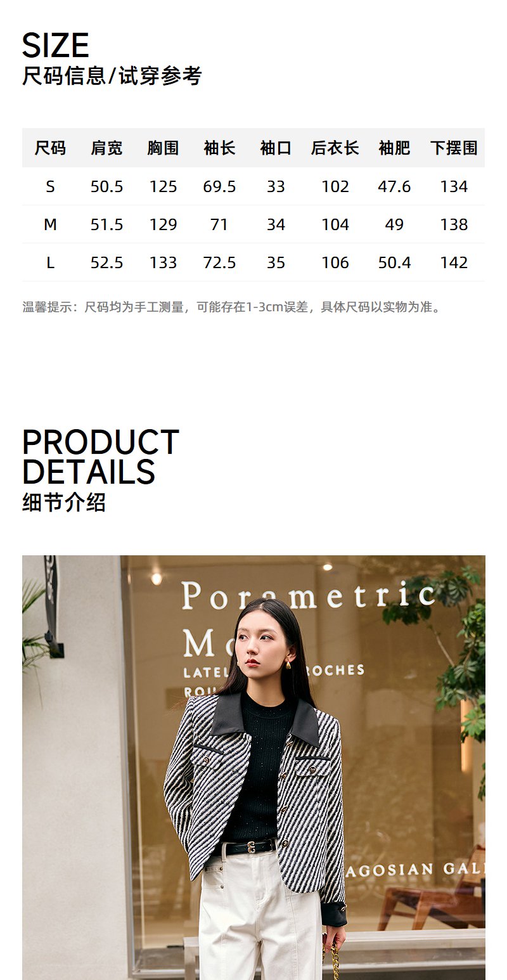507x980 pixels.
Task: Click the Porametric storefront sign in photo
Action: coord(309,596)
